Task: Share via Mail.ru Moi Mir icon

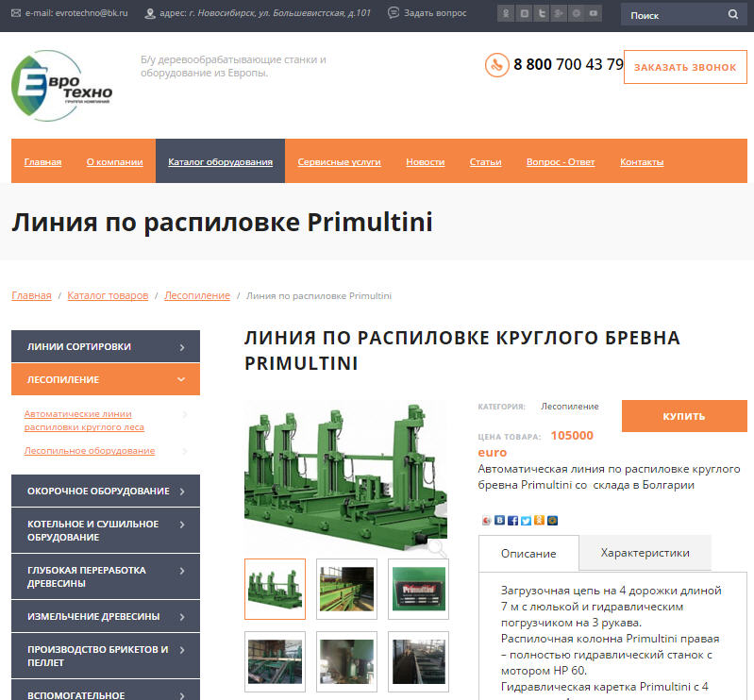Action: [x=552, y=521]
